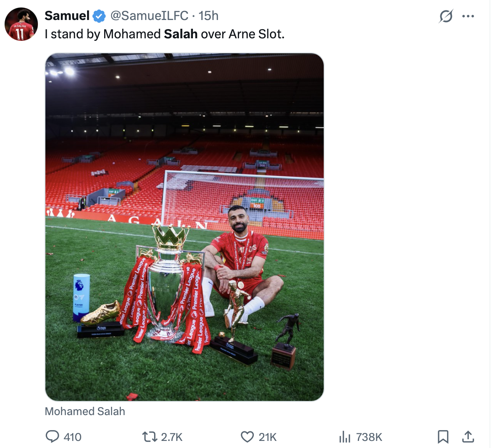Click the Grok explain-post icon

coord(446,16)
